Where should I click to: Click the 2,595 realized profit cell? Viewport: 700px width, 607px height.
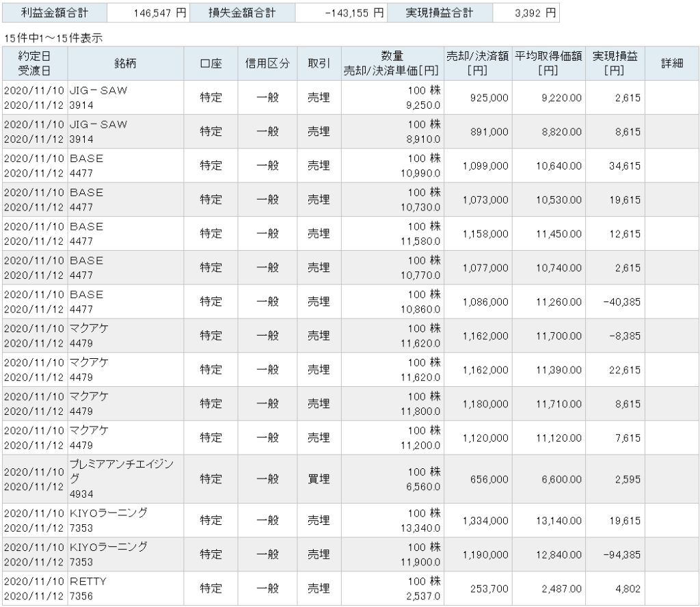pyautogui.click(x=615, y=479)
